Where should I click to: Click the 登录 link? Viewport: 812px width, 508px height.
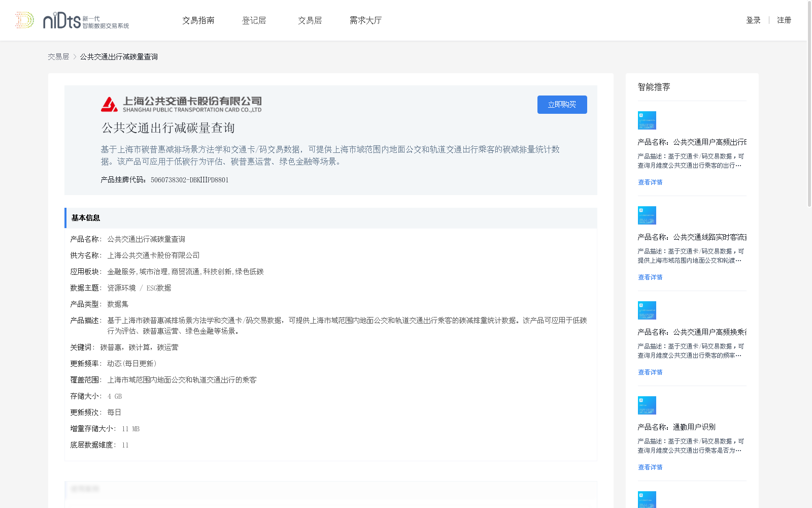pos(753,20)
